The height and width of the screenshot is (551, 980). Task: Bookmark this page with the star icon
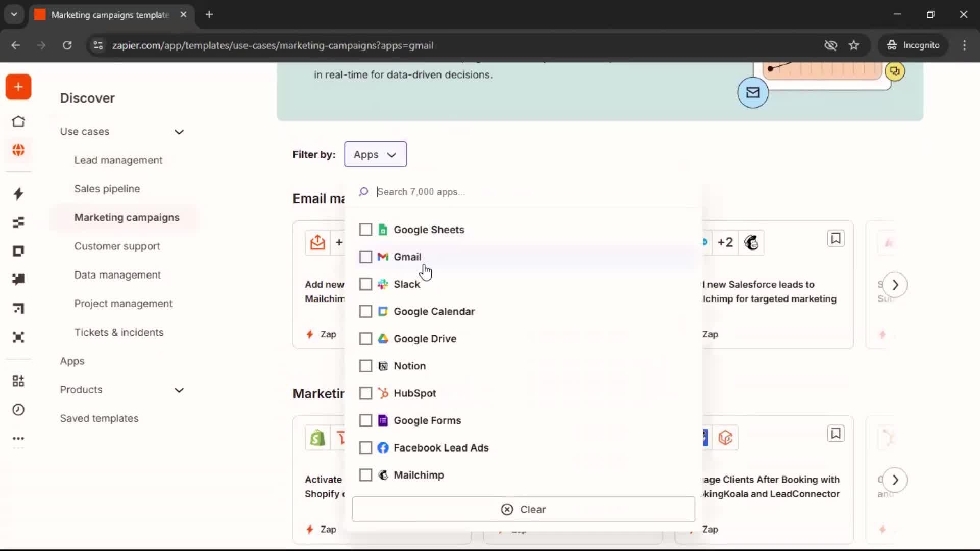point(854,45)
